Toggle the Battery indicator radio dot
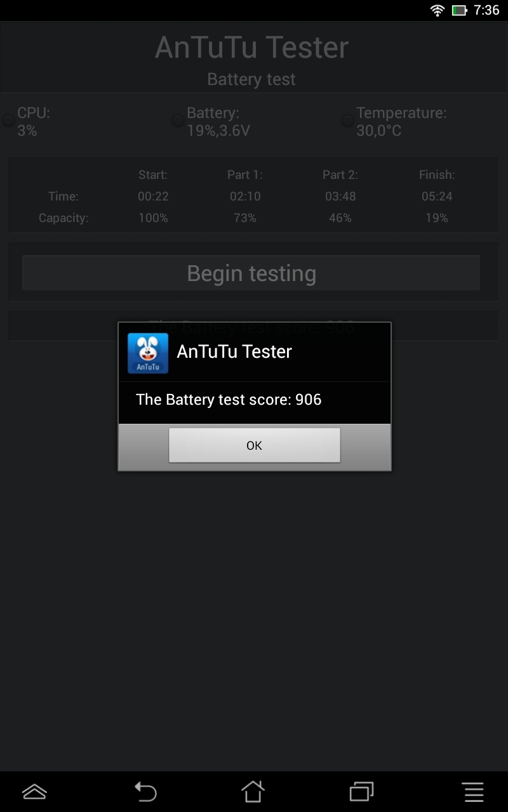 [178, 120]
